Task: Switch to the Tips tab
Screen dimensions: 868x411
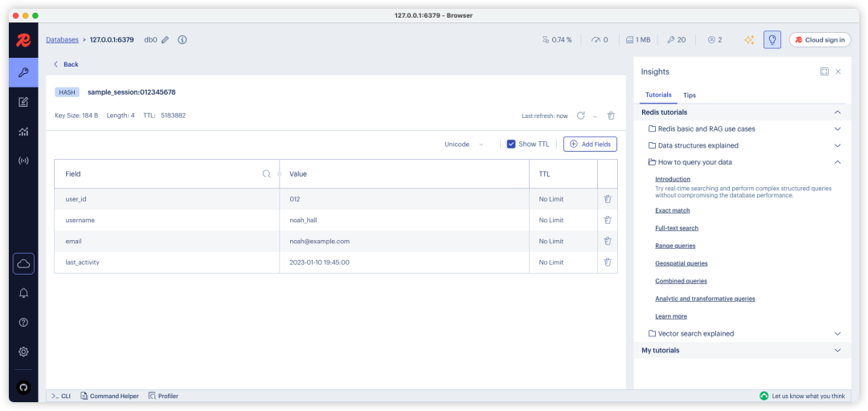Action: (x=690, y=96)
